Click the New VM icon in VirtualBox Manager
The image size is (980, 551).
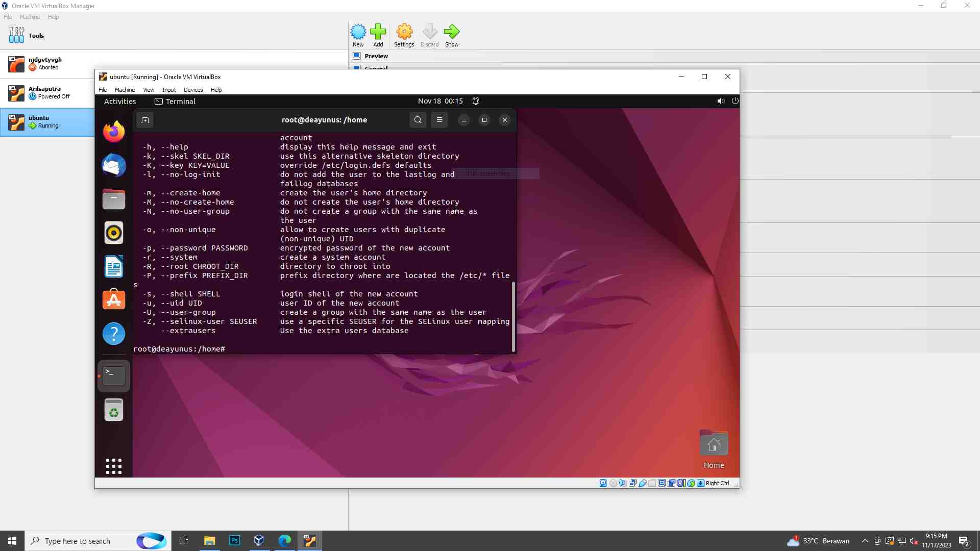point(358,35)
